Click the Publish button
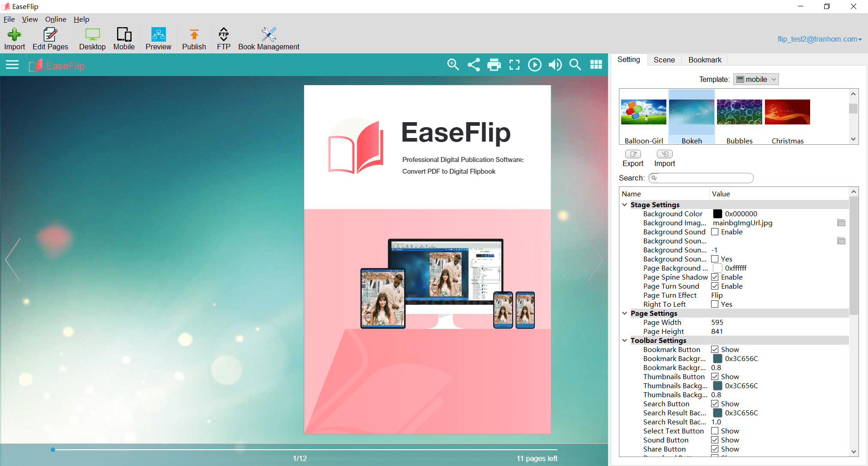The width and height of the screenshot is (868, 466). [x=193, y=38]
